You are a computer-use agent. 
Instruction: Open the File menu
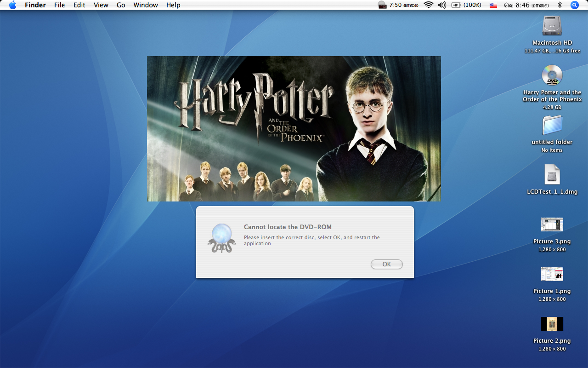click(59, 5)
